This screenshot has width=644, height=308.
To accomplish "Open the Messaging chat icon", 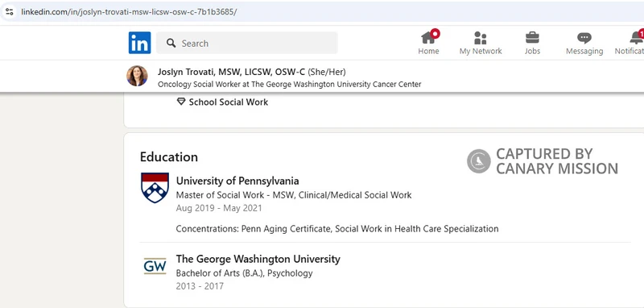I will pyautogui.click(x=584, y=38).
